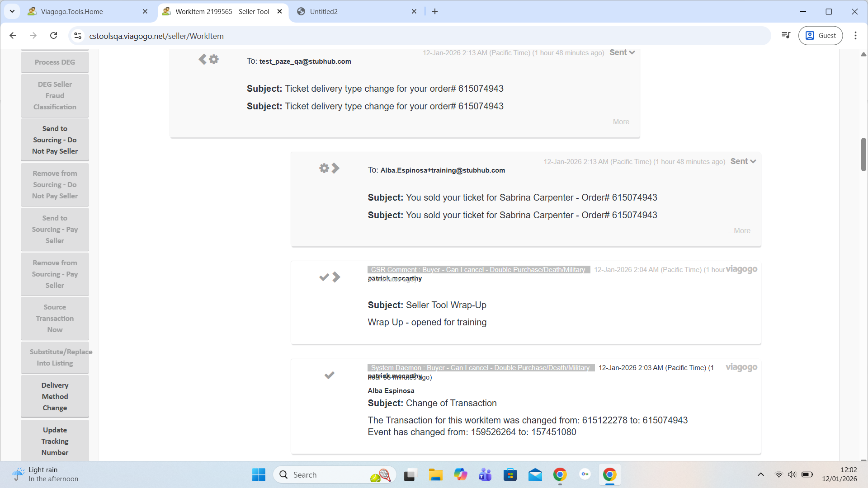Open the tab search chevron
This screenshot has height=488, width=868.
pyautogui.click(x=12, y=11)
